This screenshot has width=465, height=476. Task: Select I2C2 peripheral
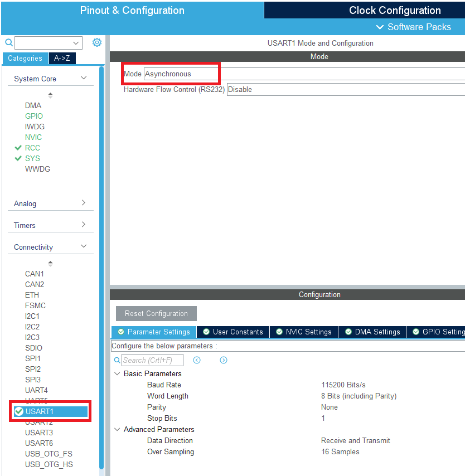pos(32,327)
